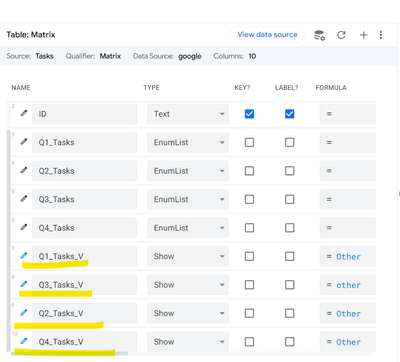The width and height of the screenshot is (400, 362).
Task: Uncheck the KEY checkbox for ID
Action: (x=249, y=114)
